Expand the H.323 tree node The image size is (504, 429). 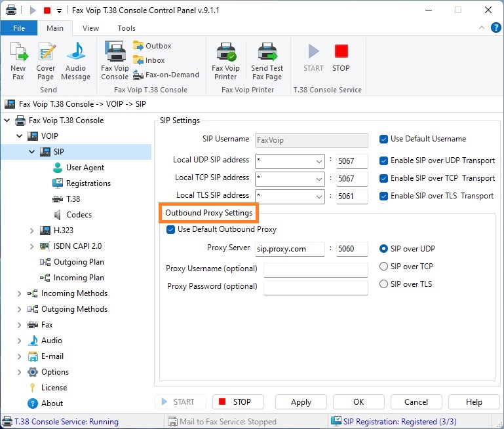click(32, 231)
